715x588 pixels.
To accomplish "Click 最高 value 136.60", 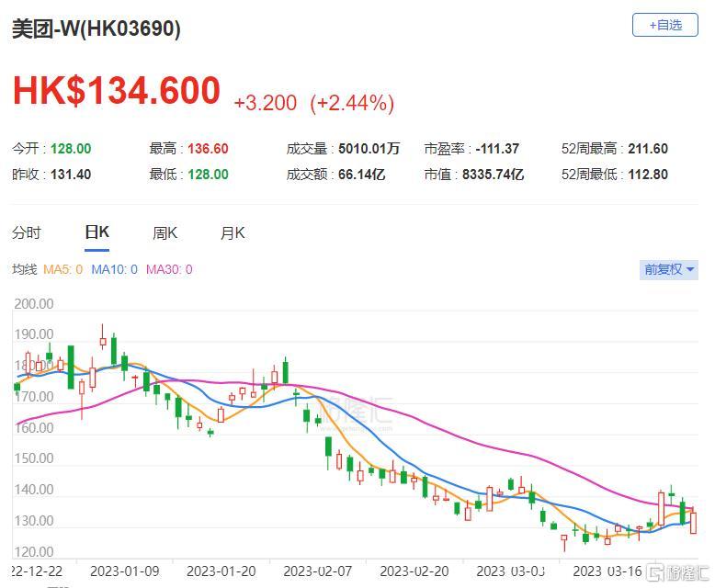I will 208,149.
